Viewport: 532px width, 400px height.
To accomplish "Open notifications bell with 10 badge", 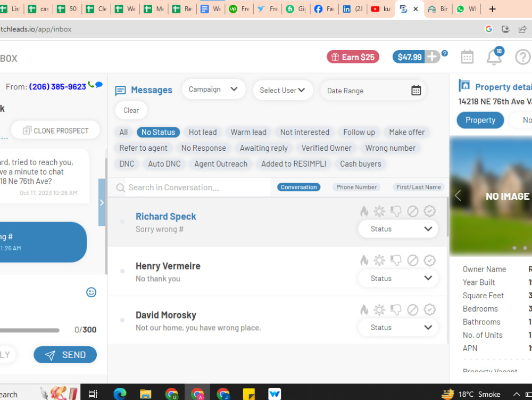I will coord(494,56).
